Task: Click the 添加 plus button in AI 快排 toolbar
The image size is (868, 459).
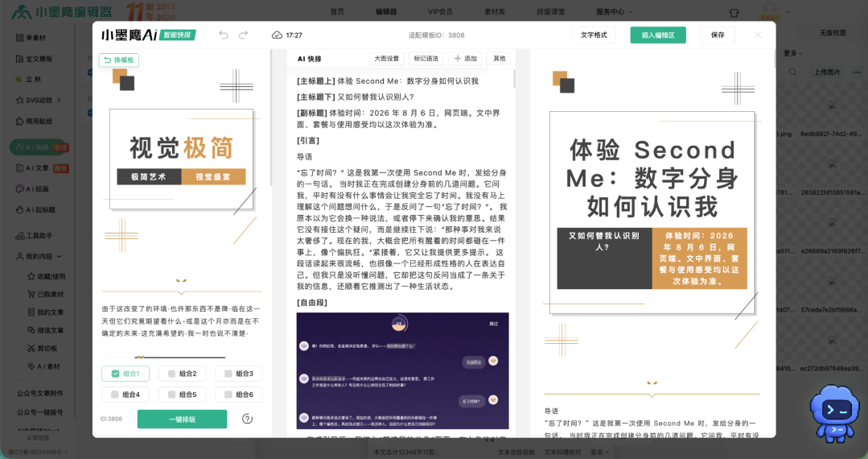Action: (465, 59)
